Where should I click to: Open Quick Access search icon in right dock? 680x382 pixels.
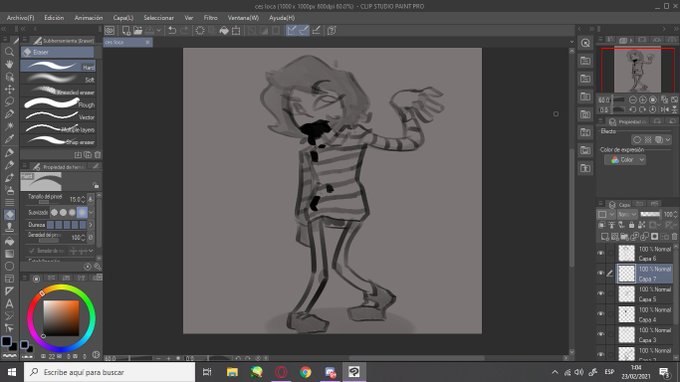[x=585, y=43]
